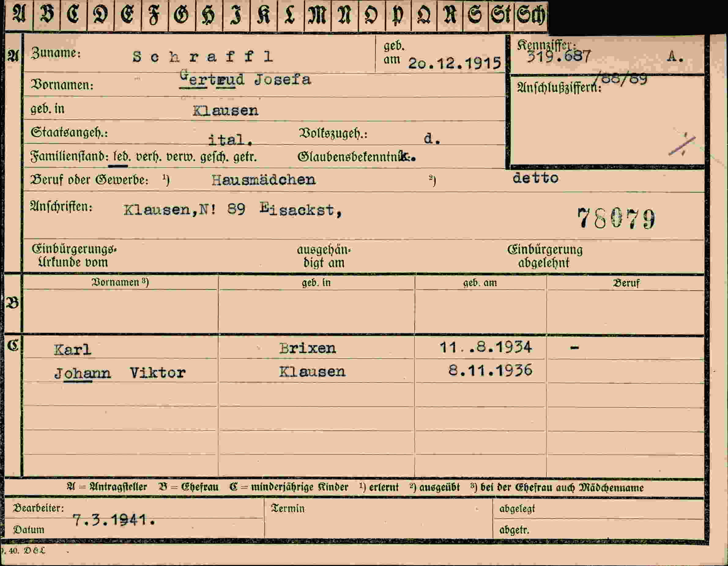Image resolution: width=728 pixels, height=566 pixels.
Task: Select the letter M index tab
Action: pyautogui.click(x=317, y=15)
